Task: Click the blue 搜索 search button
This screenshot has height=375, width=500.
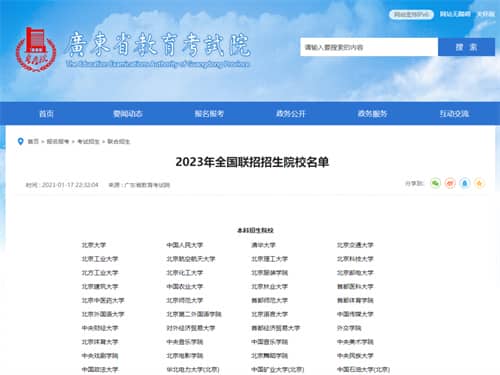Action: click(466, 47)
